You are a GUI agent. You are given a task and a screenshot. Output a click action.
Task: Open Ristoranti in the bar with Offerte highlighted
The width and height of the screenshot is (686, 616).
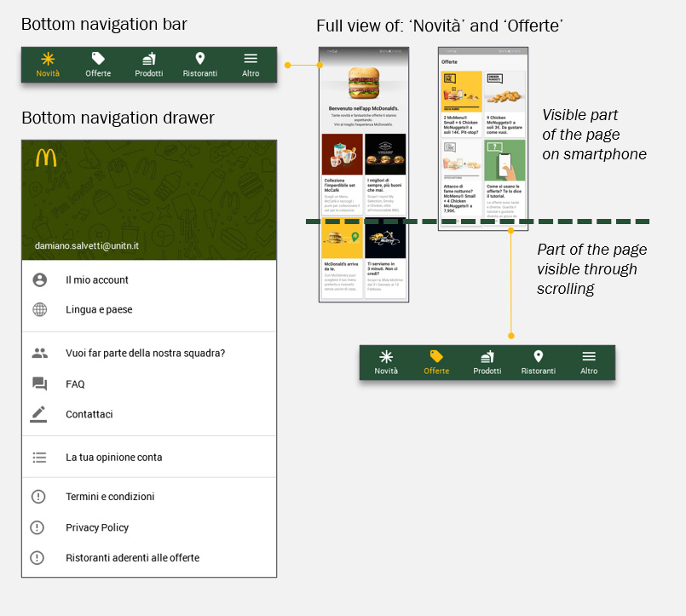538,362
